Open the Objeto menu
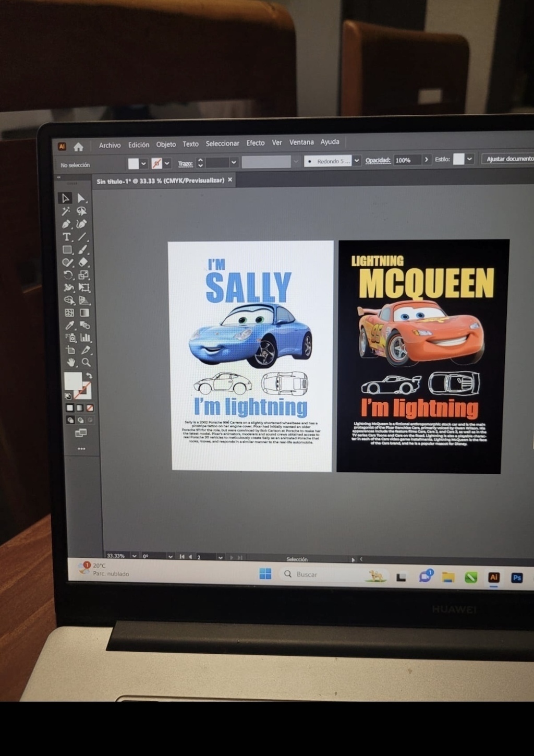 166,145
